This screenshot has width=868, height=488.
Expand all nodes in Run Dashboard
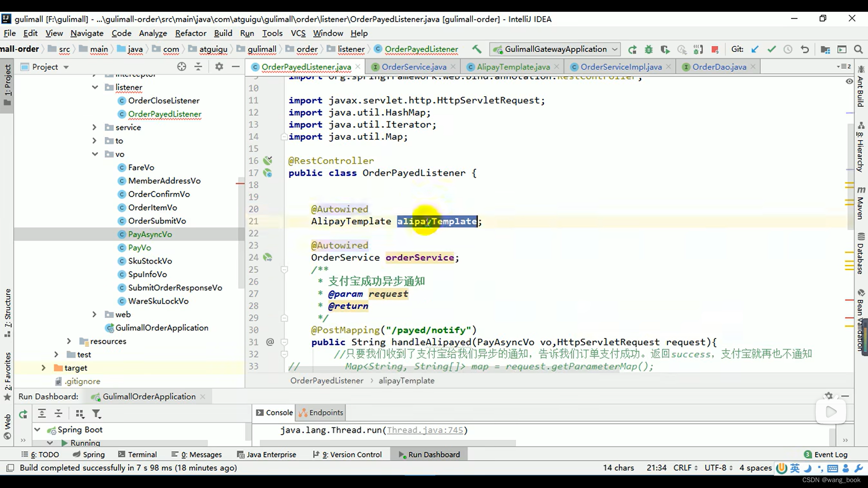tap(42, 413)
